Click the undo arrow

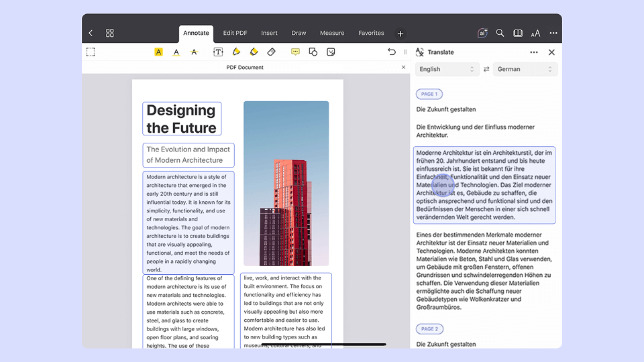(x=392, y=52)
